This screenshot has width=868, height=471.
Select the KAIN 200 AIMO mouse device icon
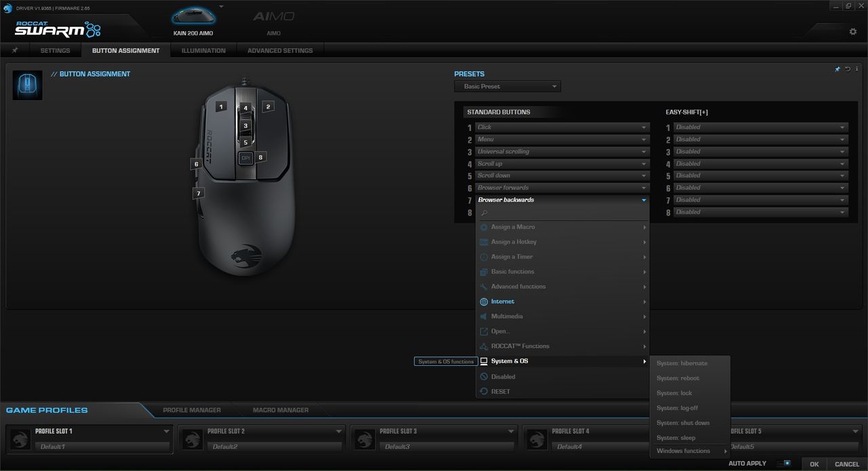pos(193,16)
